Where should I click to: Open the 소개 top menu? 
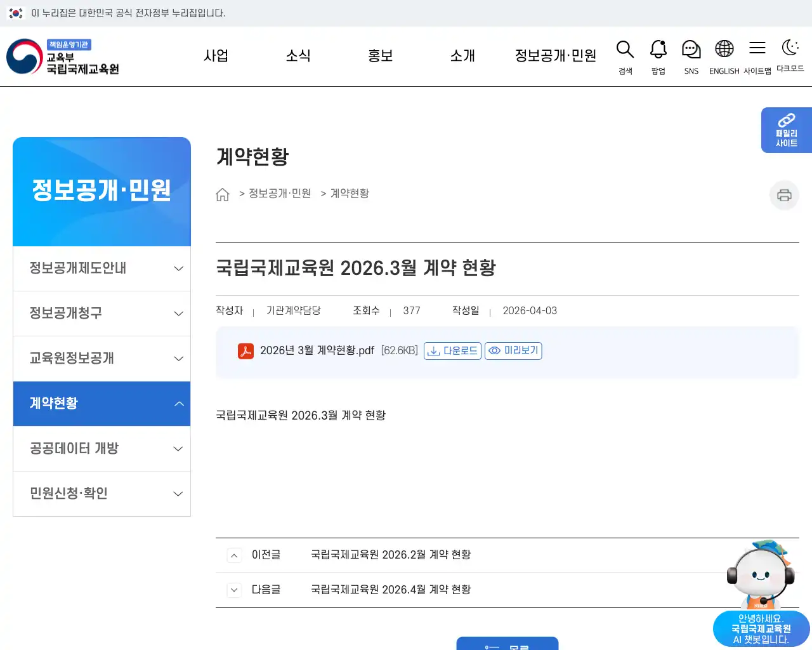click(x=462, y=56)
